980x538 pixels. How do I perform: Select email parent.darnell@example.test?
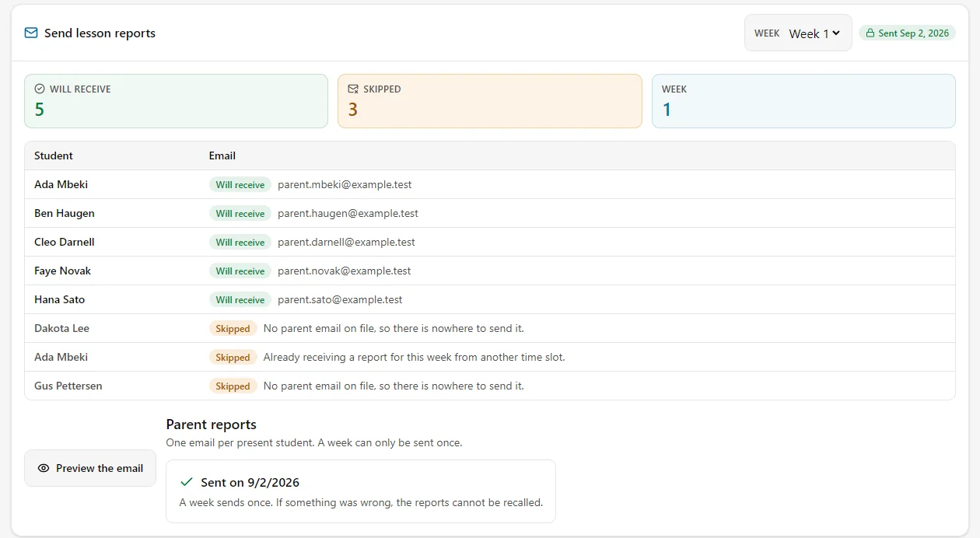(346, 242)
